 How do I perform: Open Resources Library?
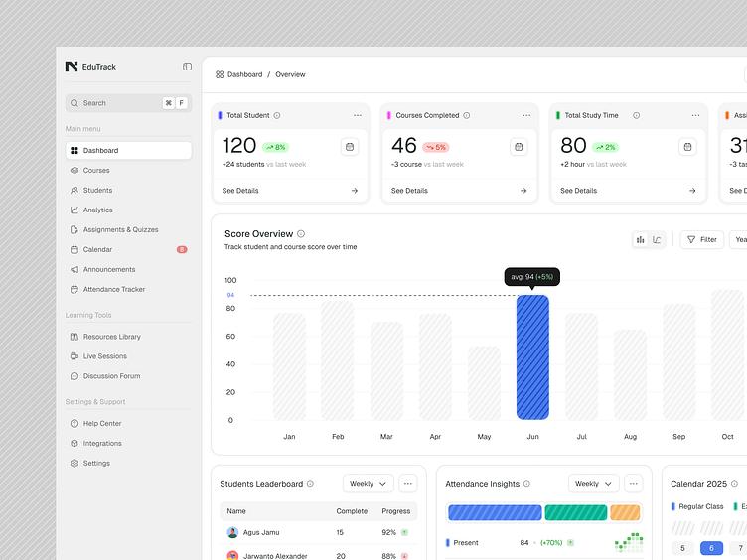128,337
